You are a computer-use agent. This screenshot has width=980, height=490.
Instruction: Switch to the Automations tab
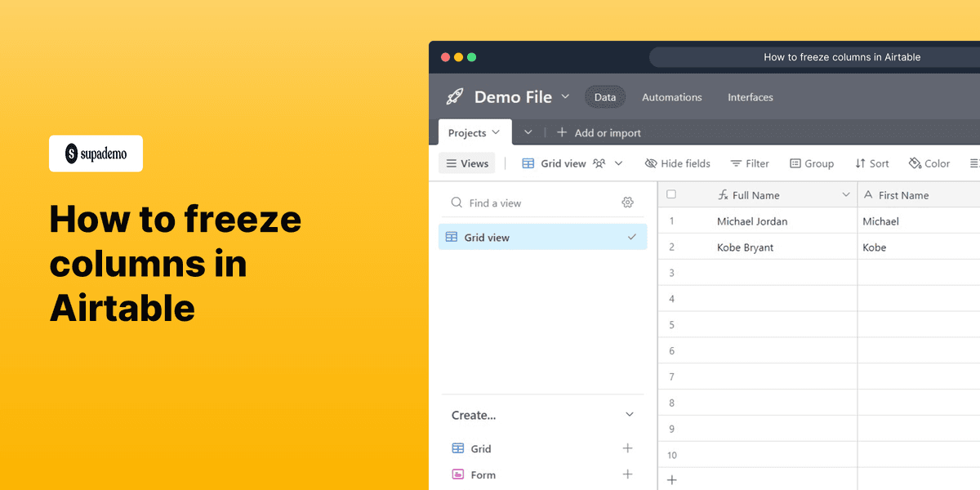tap(671, 97)
